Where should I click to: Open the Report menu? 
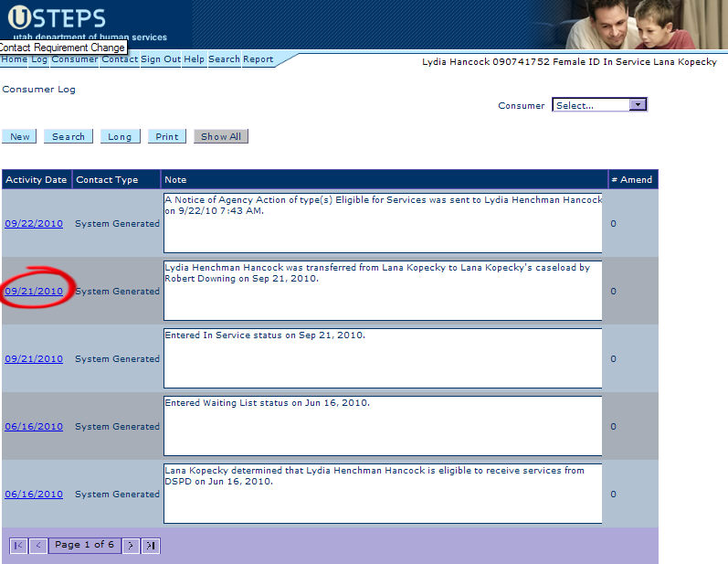258,59
